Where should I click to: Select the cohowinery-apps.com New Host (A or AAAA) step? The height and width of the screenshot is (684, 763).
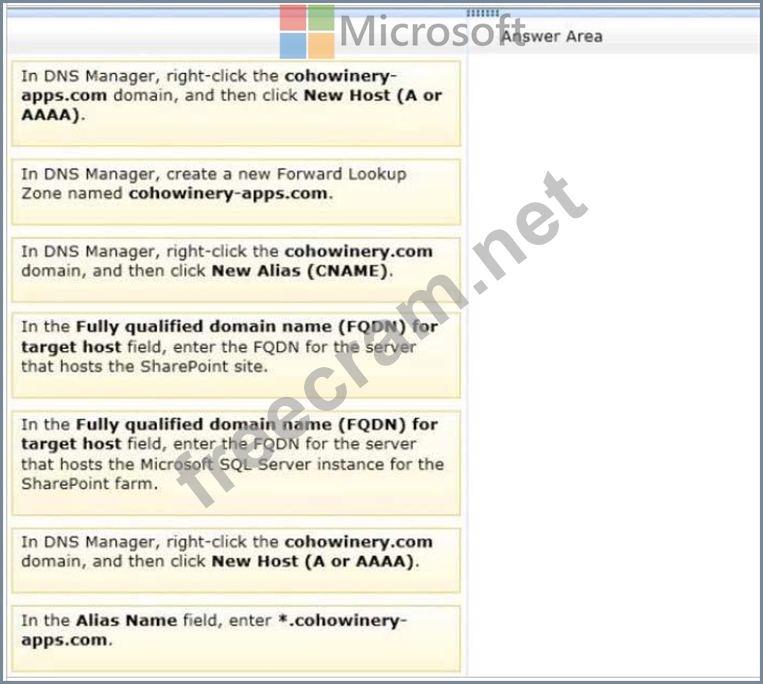pos(236,103)
